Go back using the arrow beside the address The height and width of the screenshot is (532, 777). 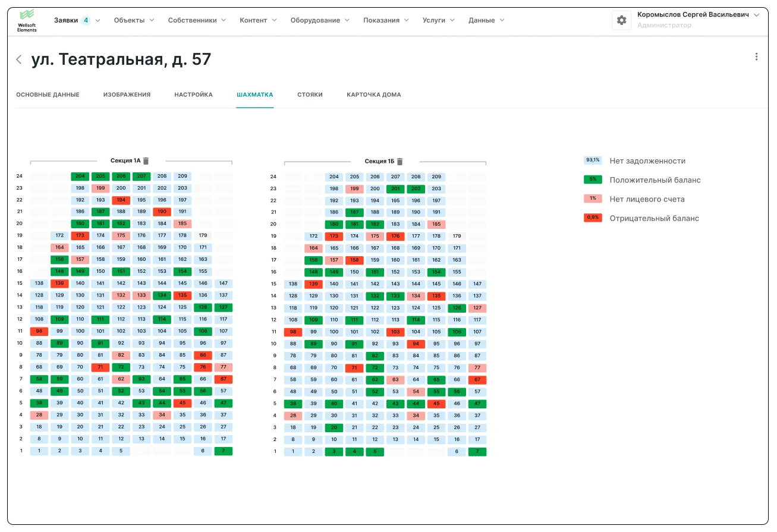click(x=19, y=59)
